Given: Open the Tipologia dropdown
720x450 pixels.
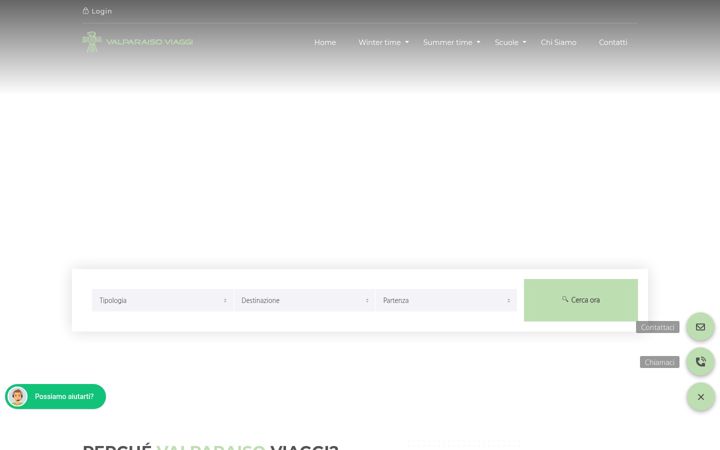Looking at the screenshot, I should pyautogui.click(x=163, y=300).
